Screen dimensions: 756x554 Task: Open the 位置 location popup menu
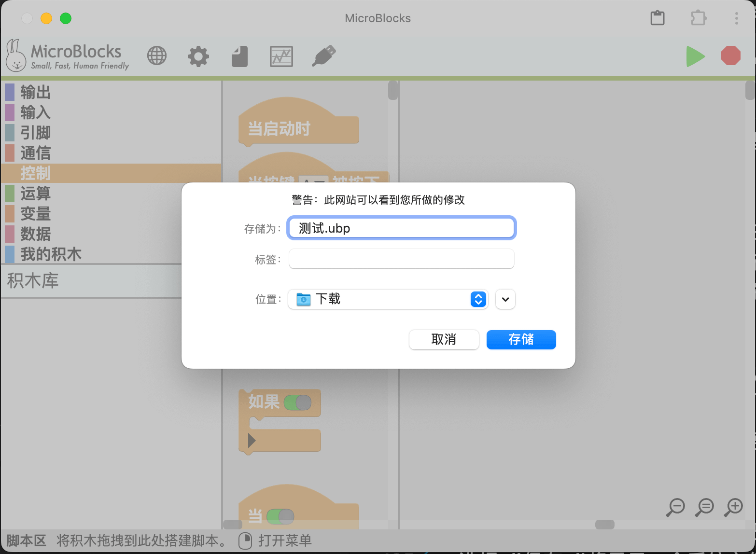tap(388, 299)
